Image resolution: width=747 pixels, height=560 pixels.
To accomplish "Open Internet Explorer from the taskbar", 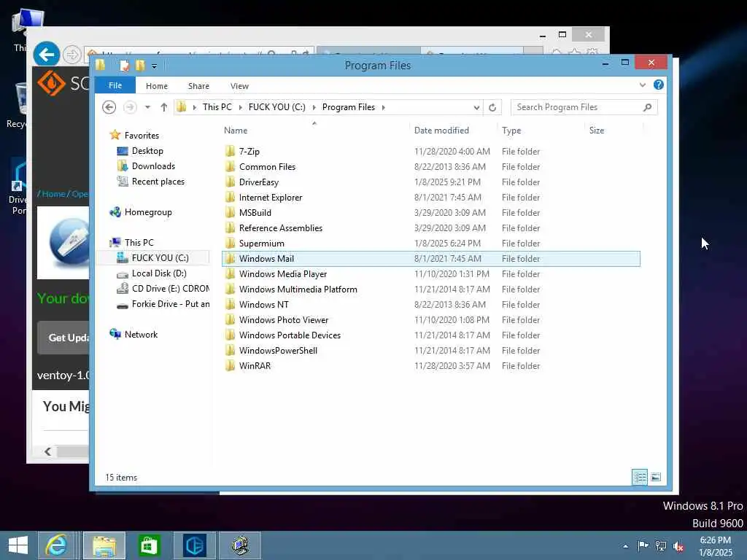I will tap(57, 545).
